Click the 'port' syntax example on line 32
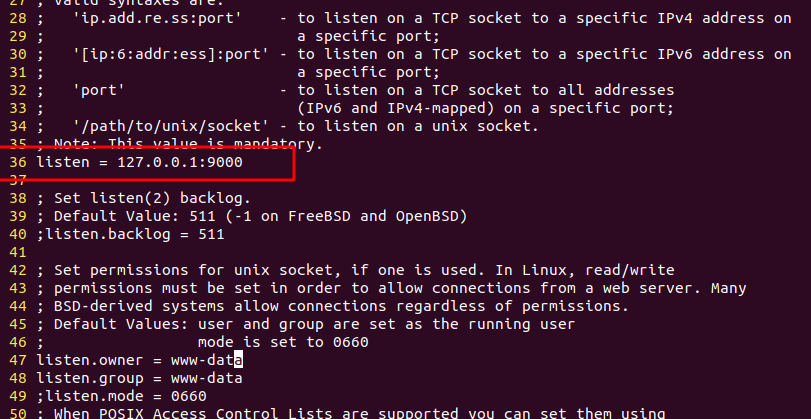Image resolution: width=811 pixels, height=419 pixels. [x=99, y=90]
